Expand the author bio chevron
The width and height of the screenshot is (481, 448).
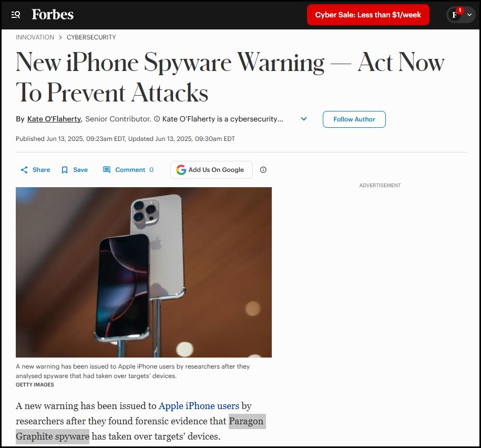pyautogui.click(x=304, y=119)
